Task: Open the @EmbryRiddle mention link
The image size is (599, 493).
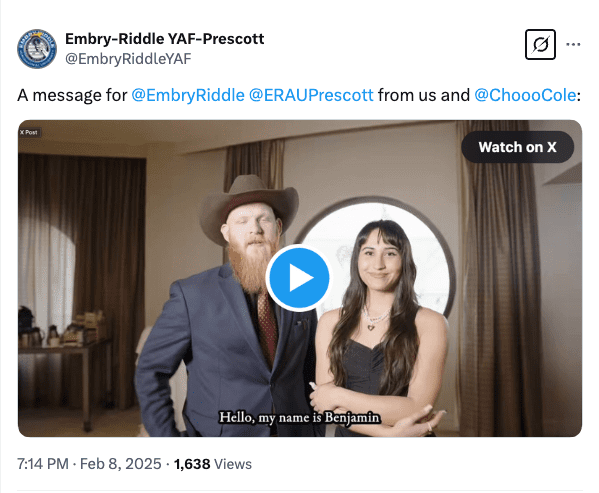Action: [188, 95]
